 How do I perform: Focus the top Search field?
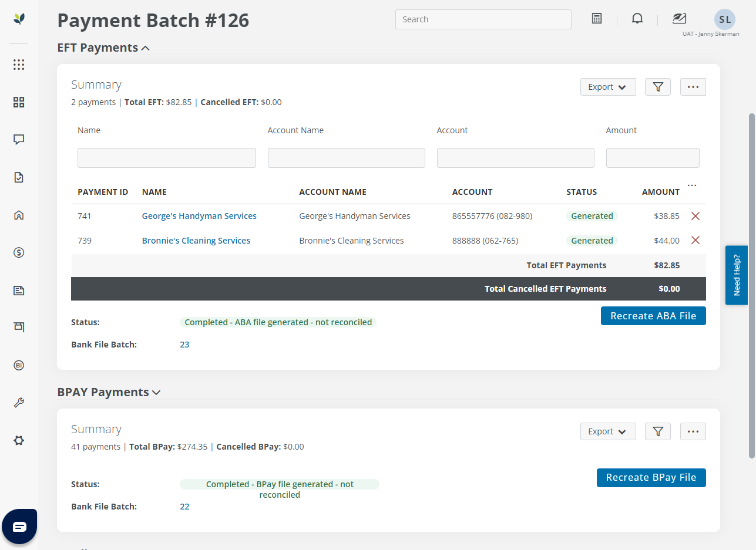(x=483, y=19)
